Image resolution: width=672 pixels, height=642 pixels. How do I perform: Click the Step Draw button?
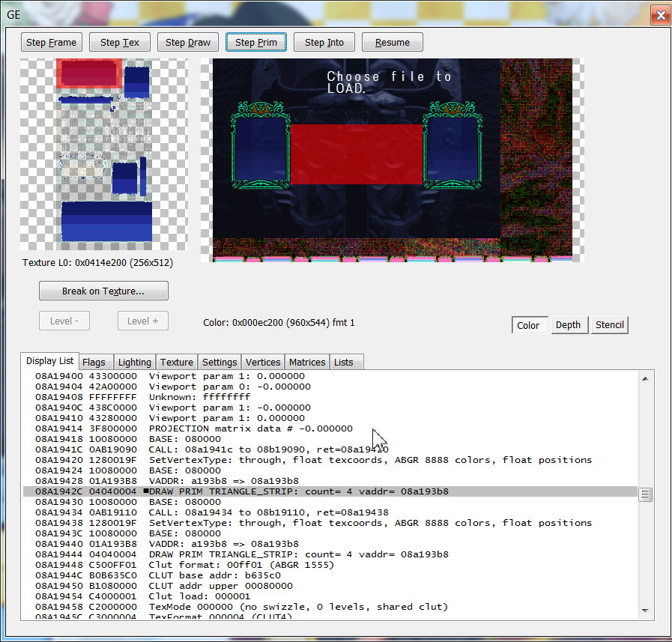(188, 42)
